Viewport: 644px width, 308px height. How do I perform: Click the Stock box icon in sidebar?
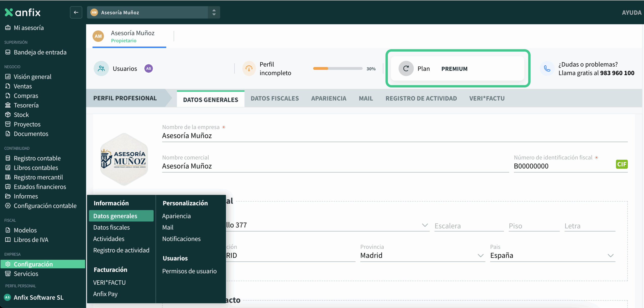tap(8, 115)
